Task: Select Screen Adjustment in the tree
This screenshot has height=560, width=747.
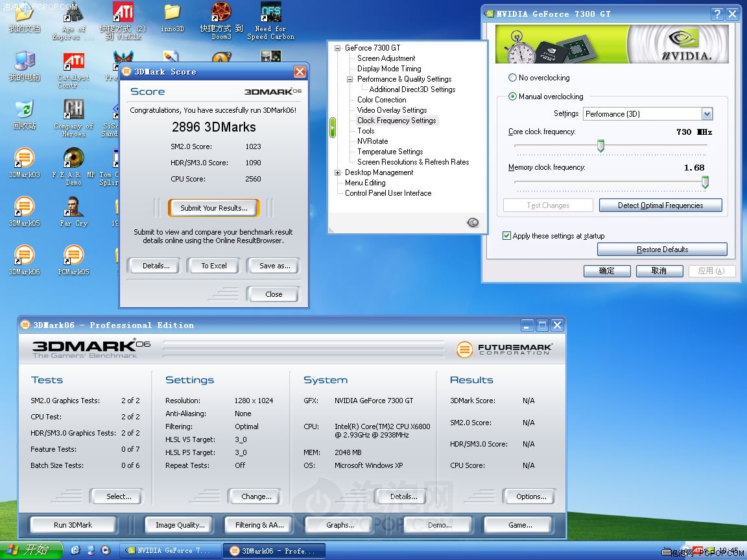Action: 386,58
